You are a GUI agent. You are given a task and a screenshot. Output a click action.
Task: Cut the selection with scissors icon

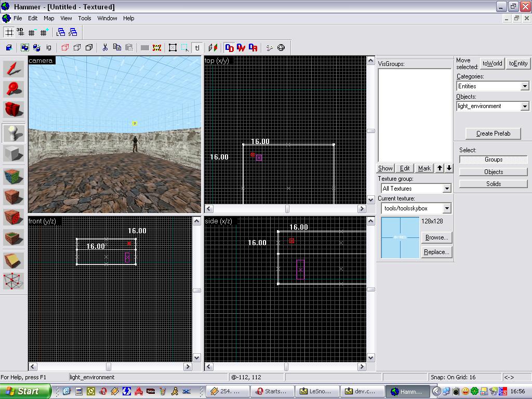(x=105, y=47)
